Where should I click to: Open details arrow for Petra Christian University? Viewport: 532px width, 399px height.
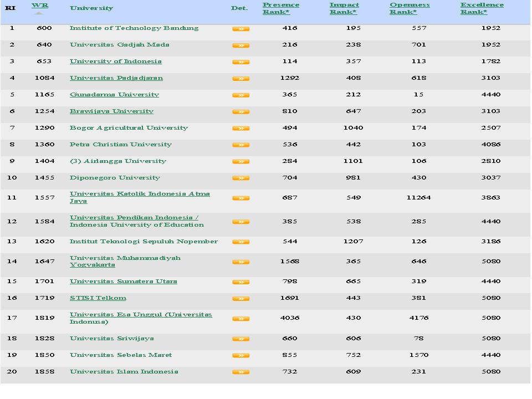tap(241, 145)
